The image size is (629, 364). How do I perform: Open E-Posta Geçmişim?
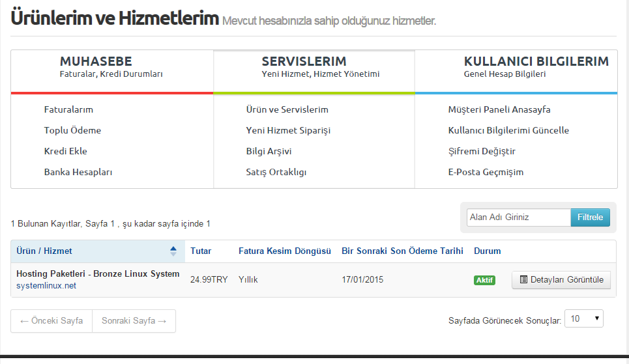(486, 172)
